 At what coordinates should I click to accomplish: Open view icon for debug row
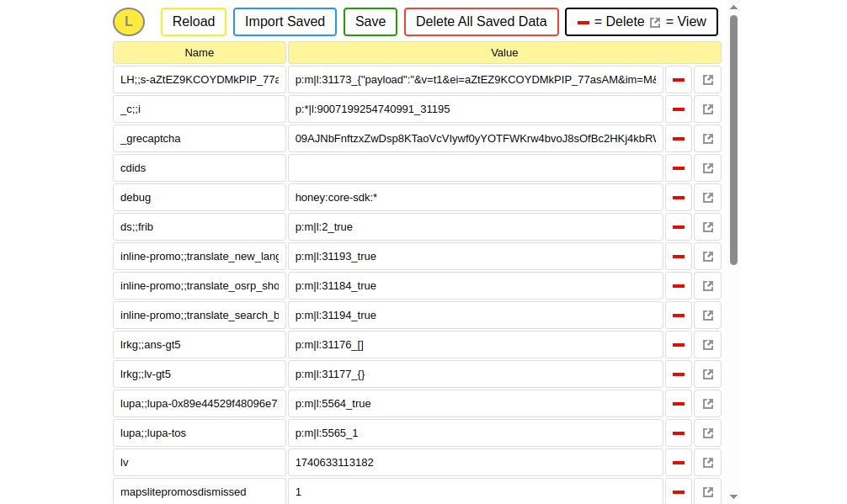coord(707,198)
